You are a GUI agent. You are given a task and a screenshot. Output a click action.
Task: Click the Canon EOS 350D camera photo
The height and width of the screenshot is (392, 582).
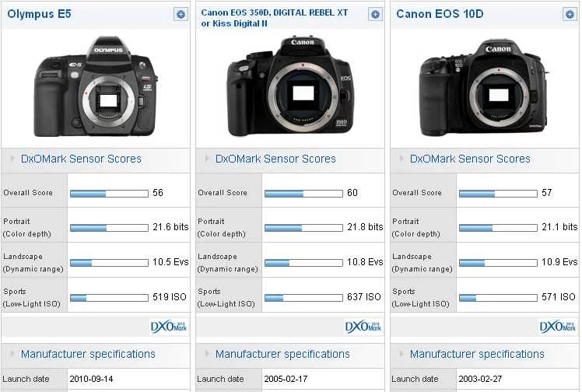tap(290, 86)
